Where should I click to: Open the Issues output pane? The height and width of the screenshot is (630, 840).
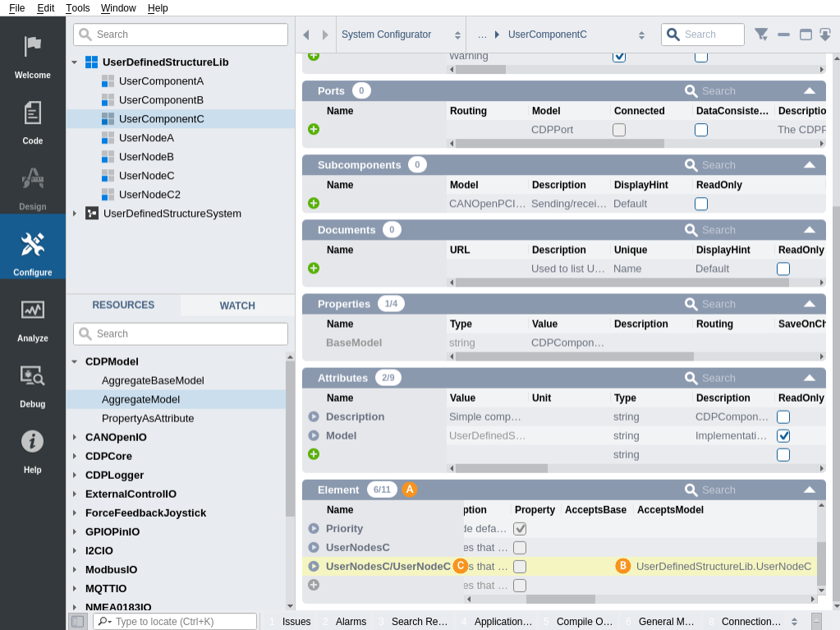pos(296,622)
